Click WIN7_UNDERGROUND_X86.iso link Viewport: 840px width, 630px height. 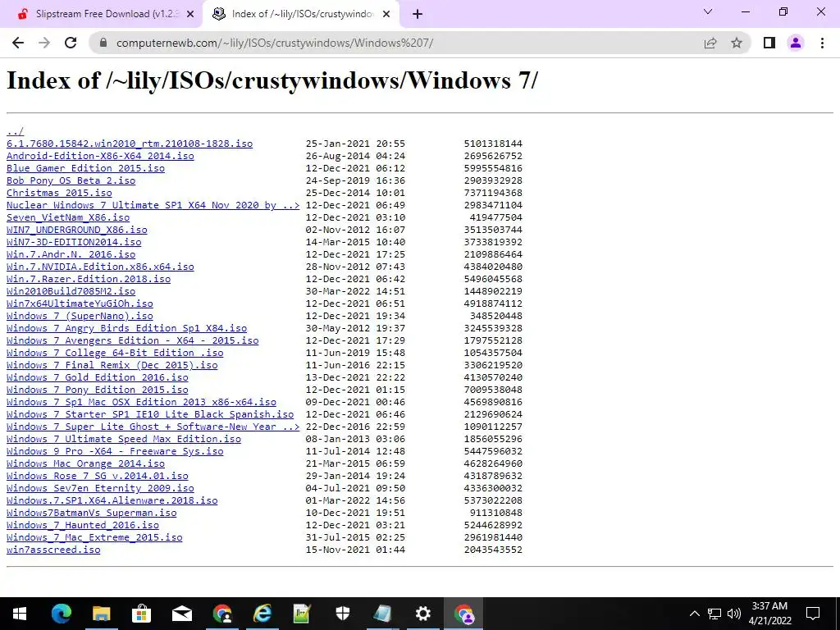(76, 230)
